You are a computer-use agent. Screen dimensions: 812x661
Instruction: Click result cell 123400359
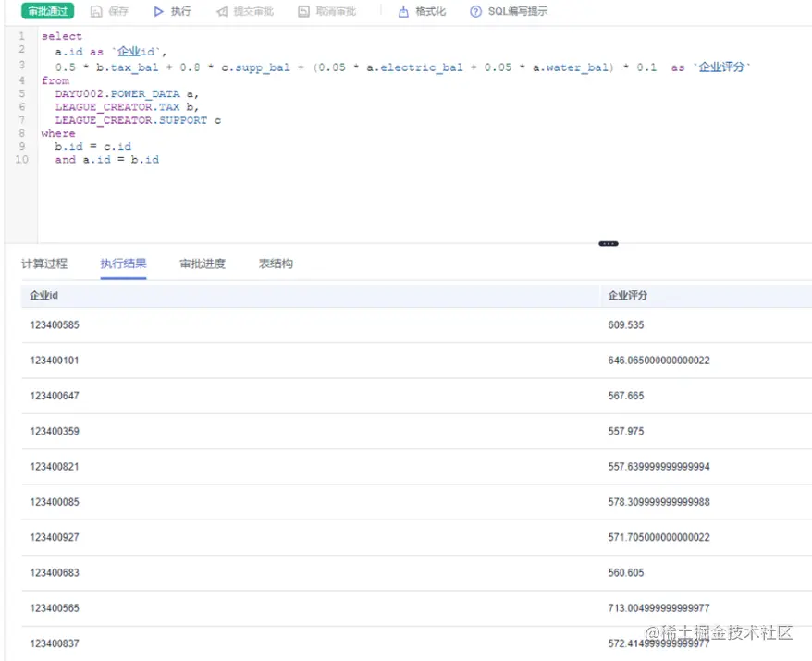coord(55,431)
